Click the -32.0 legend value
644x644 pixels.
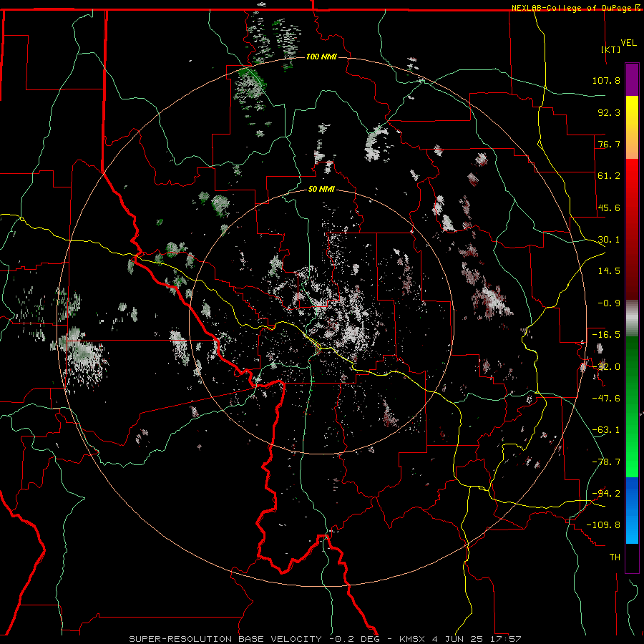pos(606,367)
